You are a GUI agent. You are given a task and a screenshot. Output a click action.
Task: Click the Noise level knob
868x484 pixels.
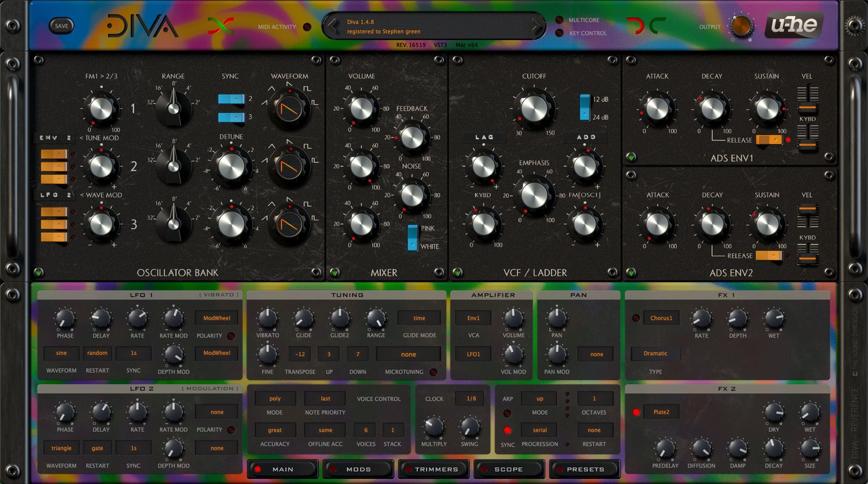click(412, 195)
